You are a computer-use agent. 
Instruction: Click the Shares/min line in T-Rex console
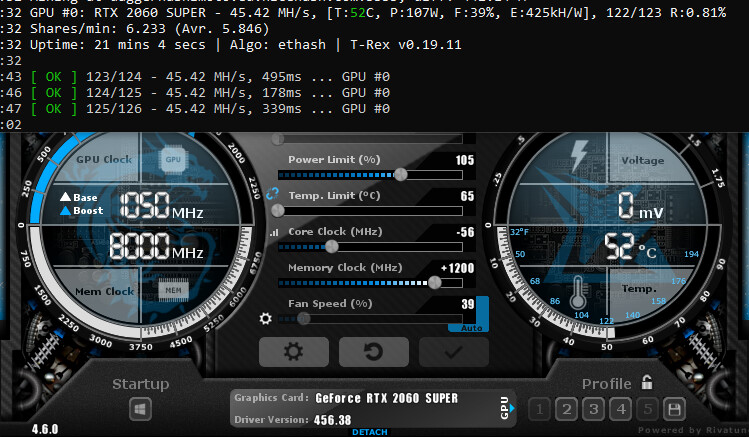[x=135, y=29]
